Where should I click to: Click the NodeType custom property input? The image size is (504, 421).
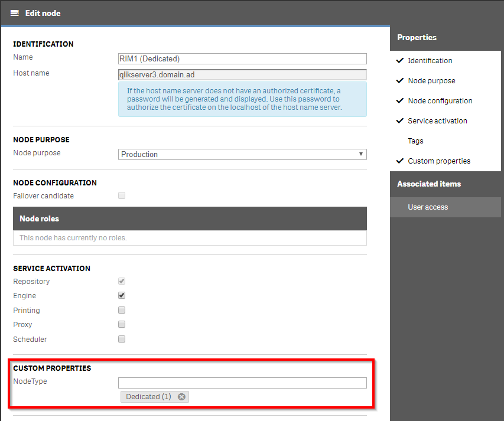(x=242, y=383)
